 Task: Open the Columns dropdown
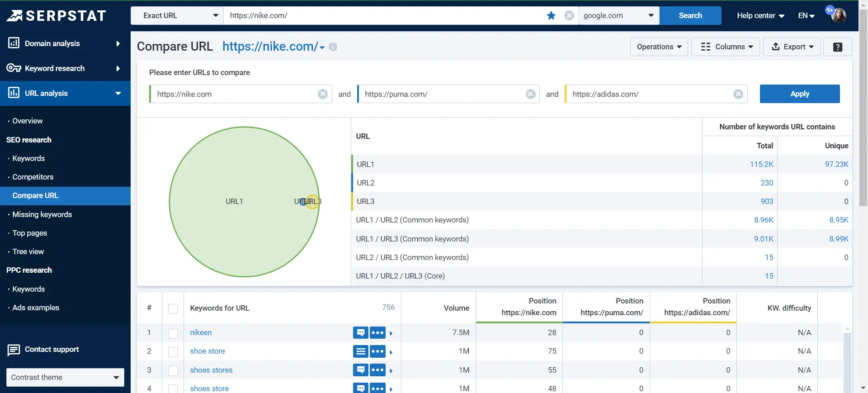tap(726, 47)
